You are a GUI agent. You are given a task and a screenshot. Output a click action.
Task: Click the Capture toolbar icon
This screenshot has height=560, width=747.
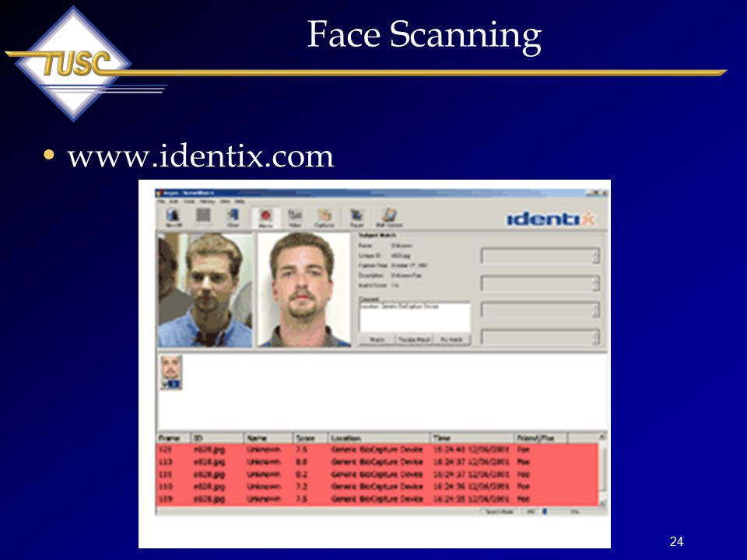(x=324, y=218)
